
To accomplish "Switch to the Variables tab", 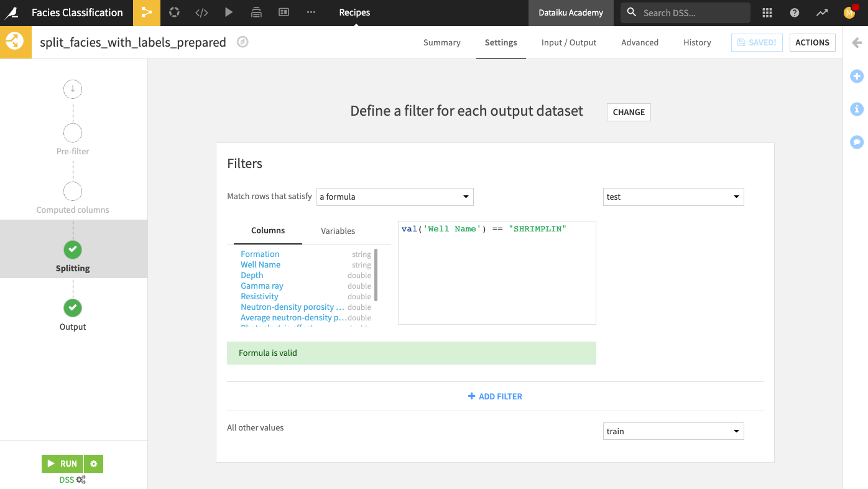I will coord(338,231).
